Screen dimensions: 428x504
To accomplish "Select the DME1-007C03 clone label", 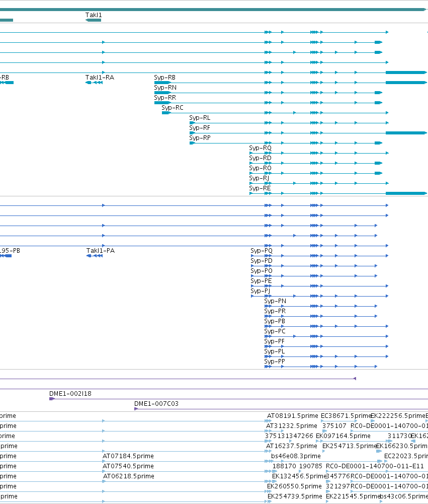I will [x=156, y=403].
